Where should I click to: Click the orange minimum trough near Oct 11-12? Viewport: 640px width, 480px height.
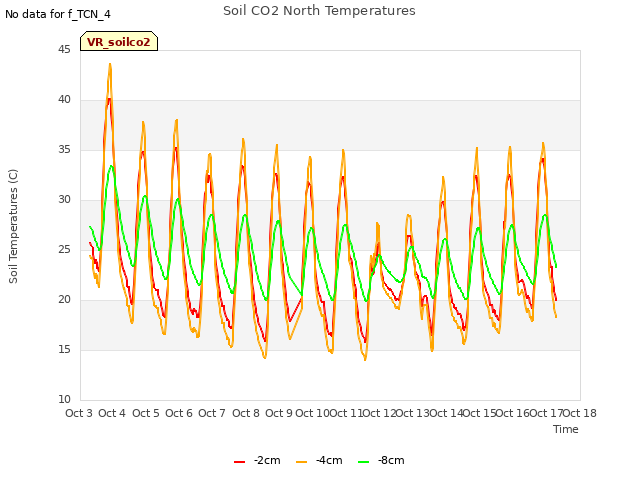(365, 360)
